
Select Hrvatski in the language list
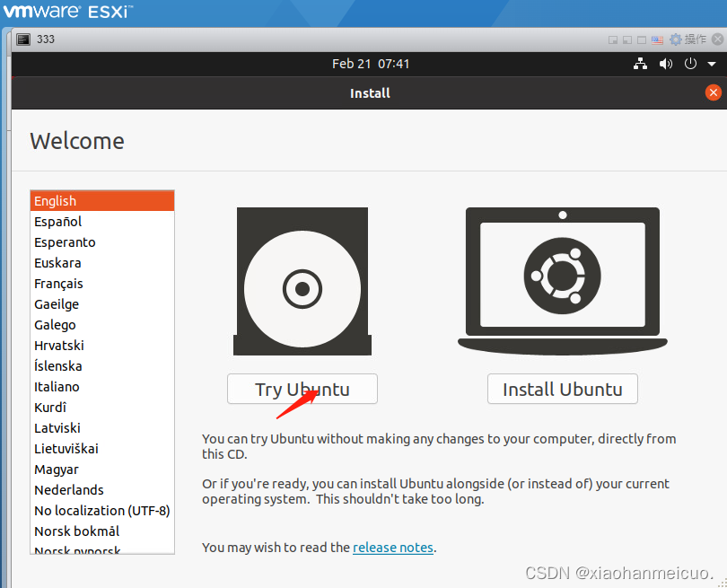click(x=102, y=346)
